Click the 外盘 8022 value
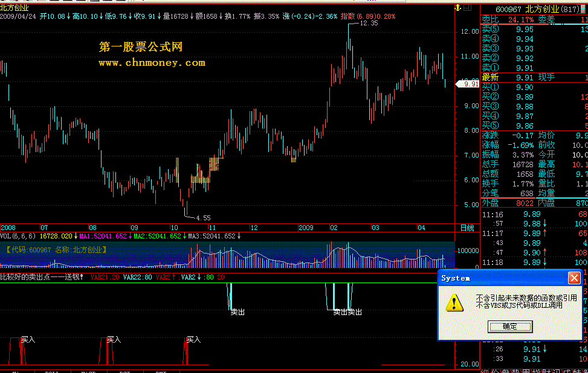The image size is (588, 373). 525,203
